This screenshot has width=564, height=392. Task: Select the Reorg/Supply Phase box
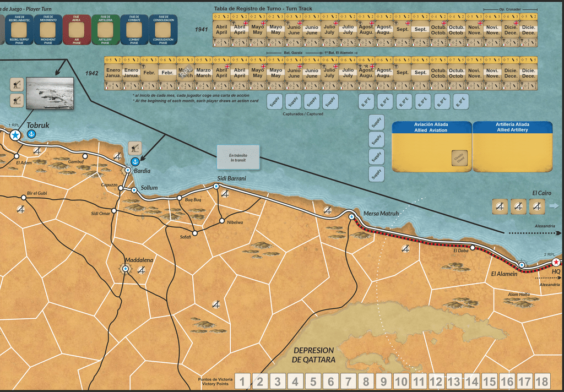(x=19, y=30)
